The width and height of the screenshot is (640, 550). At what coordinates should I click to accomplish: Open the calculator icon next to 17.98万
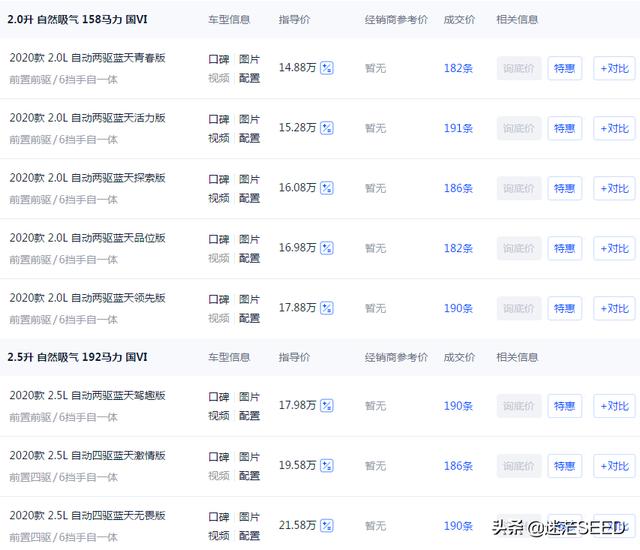click(x=327, y=406)
